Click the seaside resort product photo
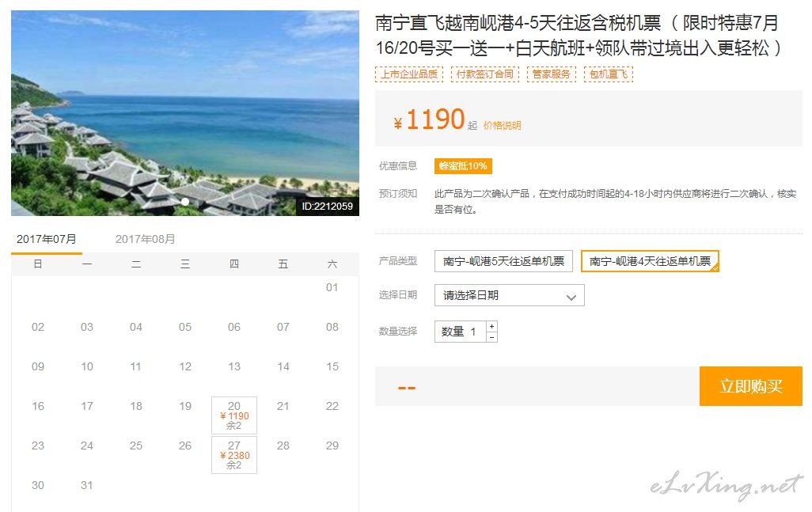Image resolution: width=812 pixels, height=512 pixels. tap(185, 113)
